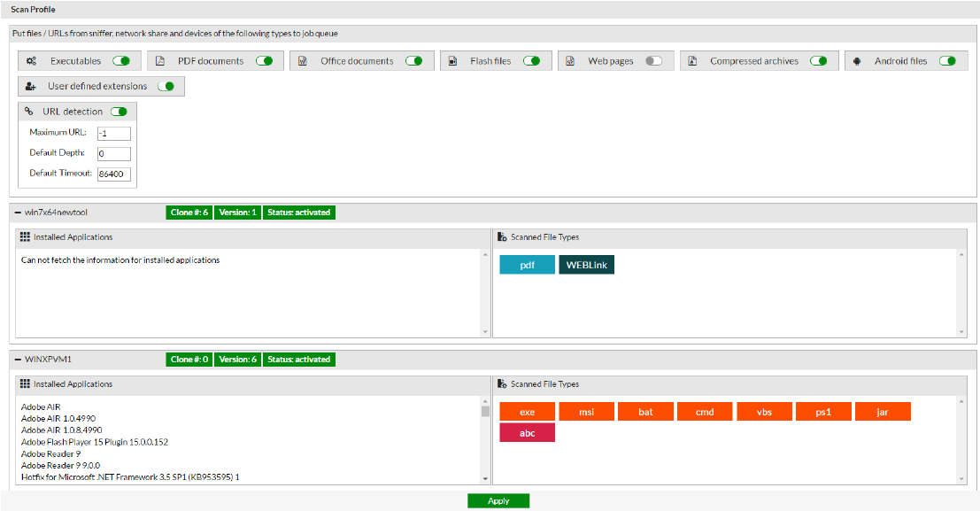Viewport: 980px width, 511px height.
Task: Select the pdf file type tag
Action: point(527,265)
